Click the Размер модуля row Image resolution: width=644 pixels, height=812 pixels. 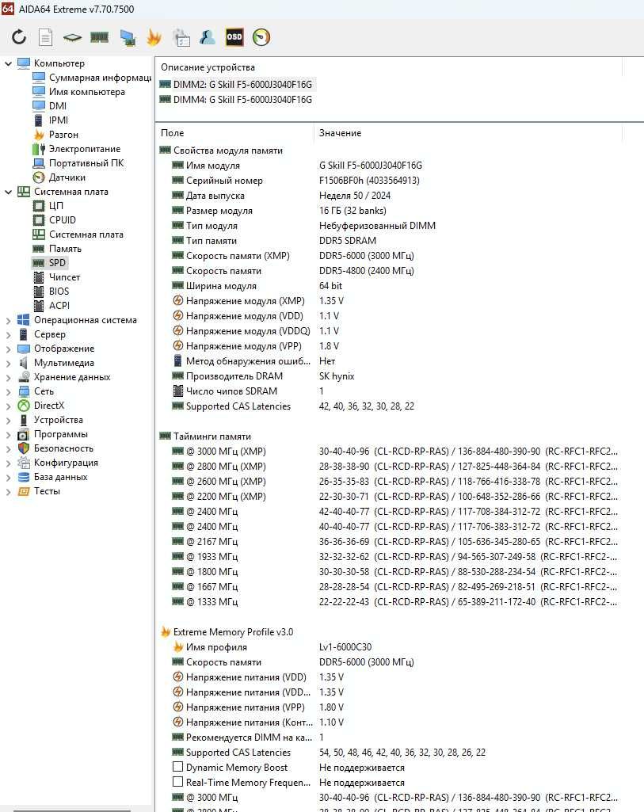[x=388, y=210]
